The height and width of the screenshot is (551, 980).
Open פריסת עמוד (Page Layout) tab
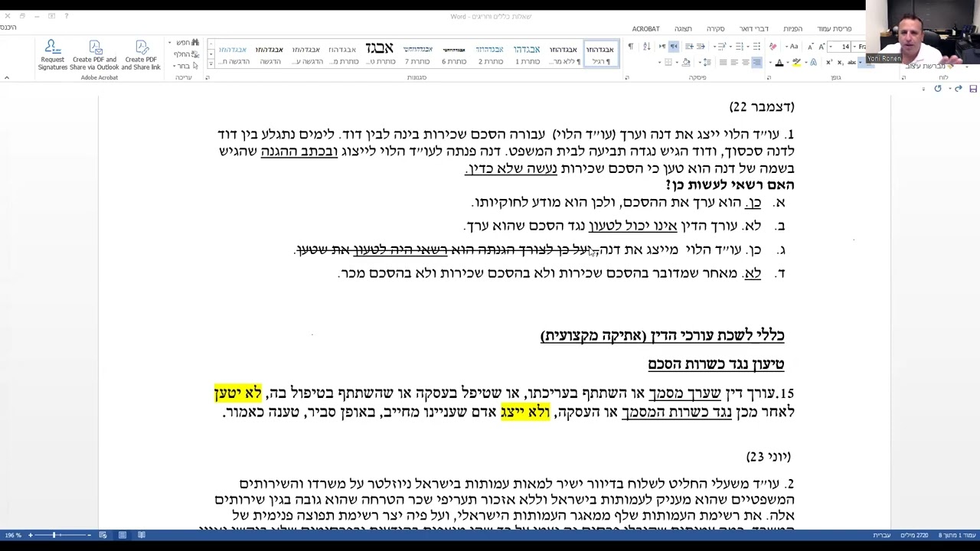click(834, 28)
